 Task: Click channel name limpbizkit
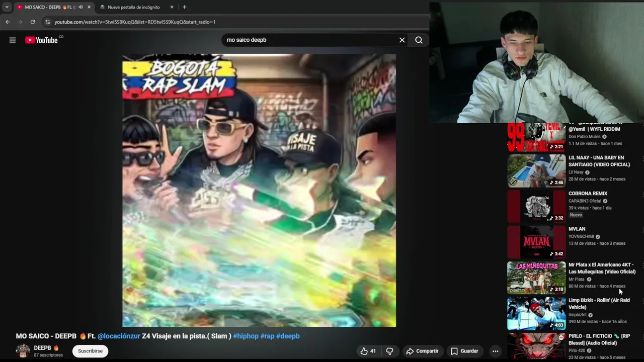(578, 315)
